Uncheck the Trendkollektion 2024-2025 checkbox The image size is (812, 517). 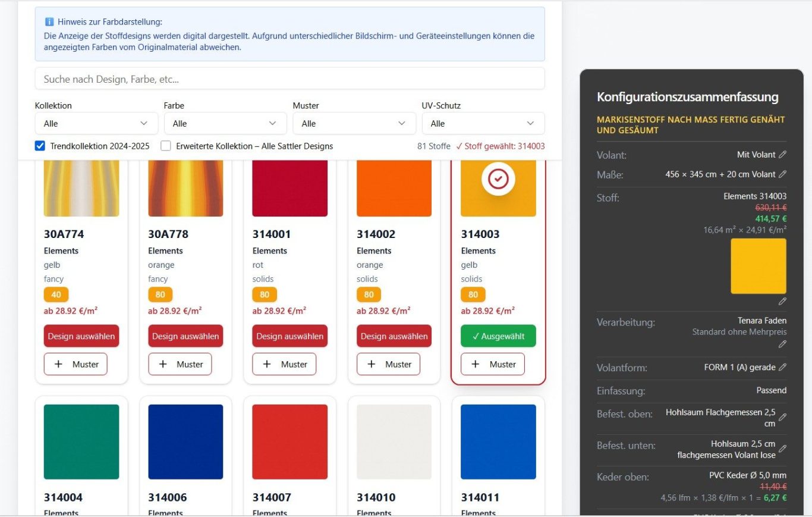pos(40,146)
